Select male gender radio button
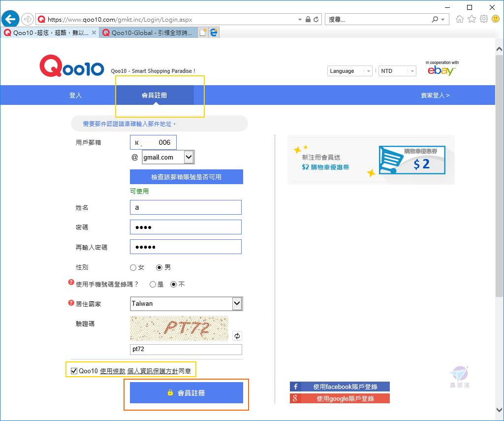Image resolution: width=504 pixels, height=421 pixels. [159, 267]
